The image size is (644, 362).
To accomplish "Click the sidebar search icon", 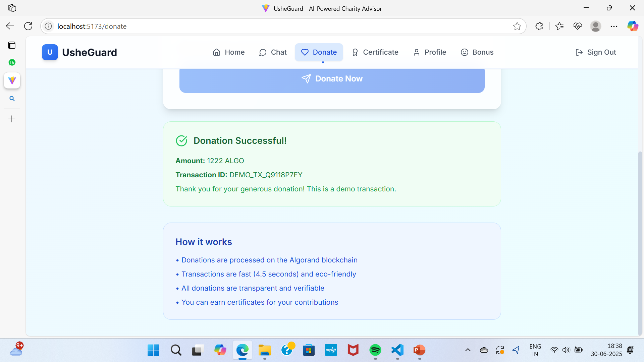I will point(12,99).
